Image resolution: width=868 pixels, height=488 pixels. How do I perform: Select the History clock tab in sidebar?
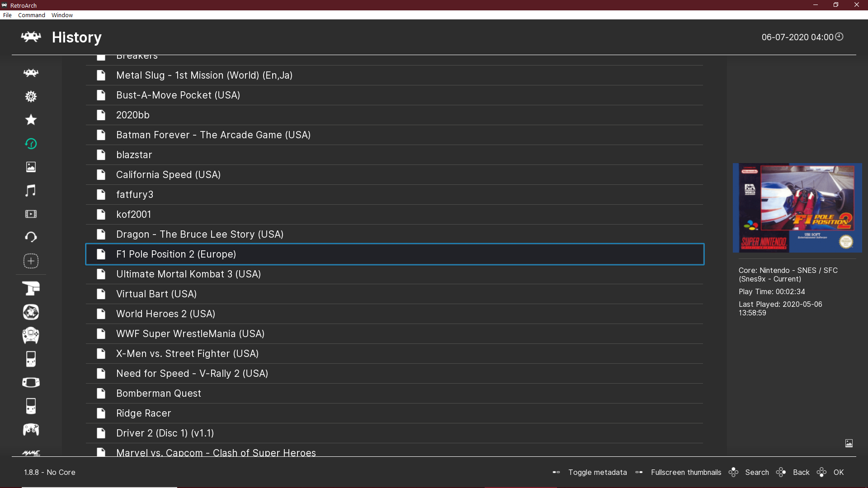click(x=31, y=144)
